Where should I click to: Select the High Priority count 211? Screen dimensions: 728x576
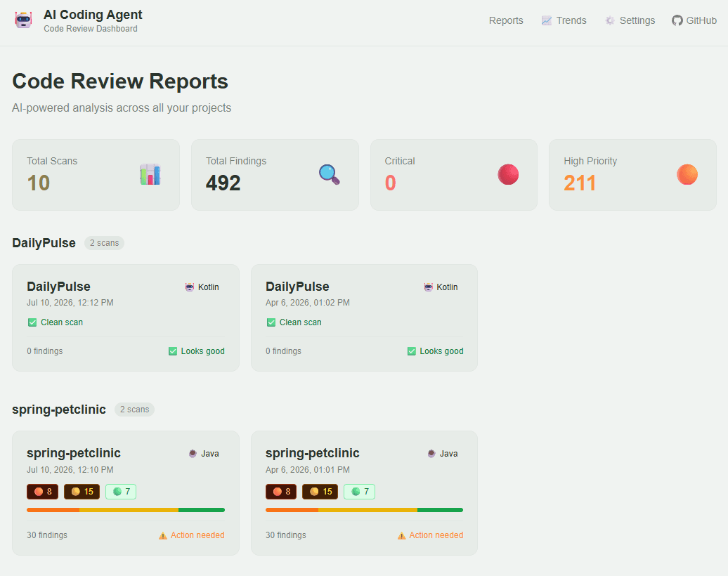tap(580, 183)
